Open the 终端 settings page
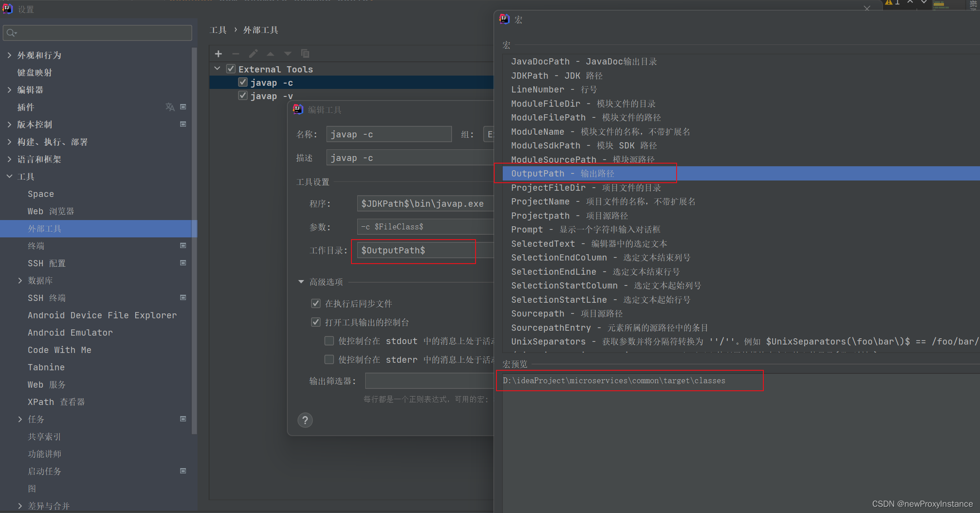 click(x=36, y=246)
